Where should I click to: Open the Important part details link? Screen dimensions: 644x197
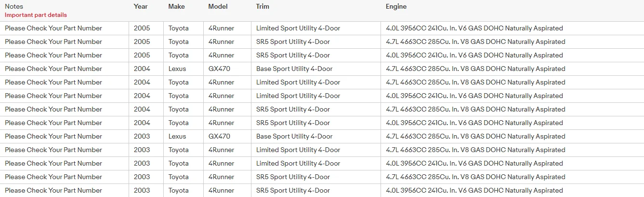tap(36, 15)
